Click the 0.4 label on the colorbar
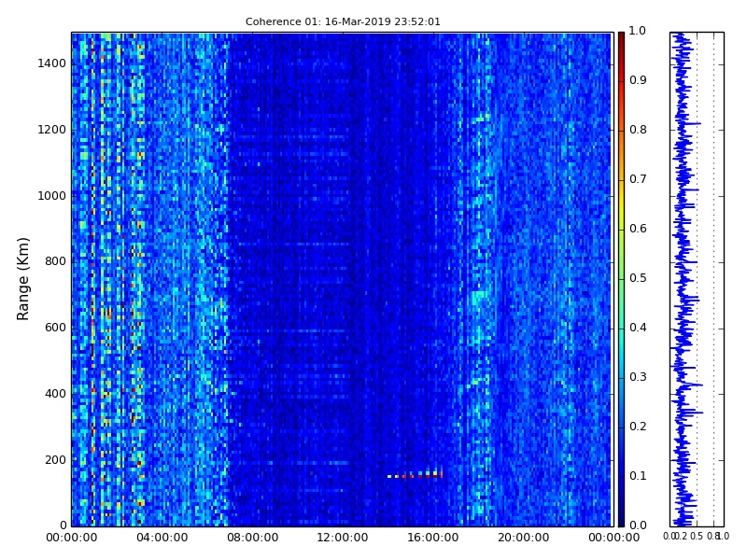This screenshot has width=747, height=560. click(638, 328)
